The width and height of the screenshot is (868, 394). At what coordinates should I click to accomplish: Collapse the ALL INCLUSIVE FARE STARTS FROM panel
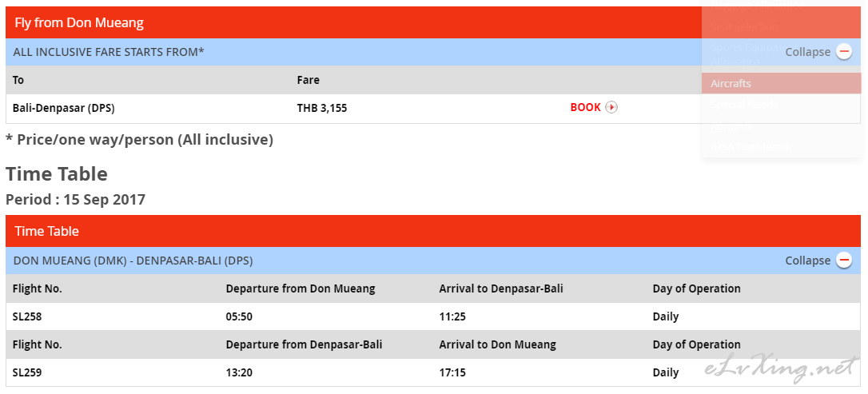pos(818,52)
